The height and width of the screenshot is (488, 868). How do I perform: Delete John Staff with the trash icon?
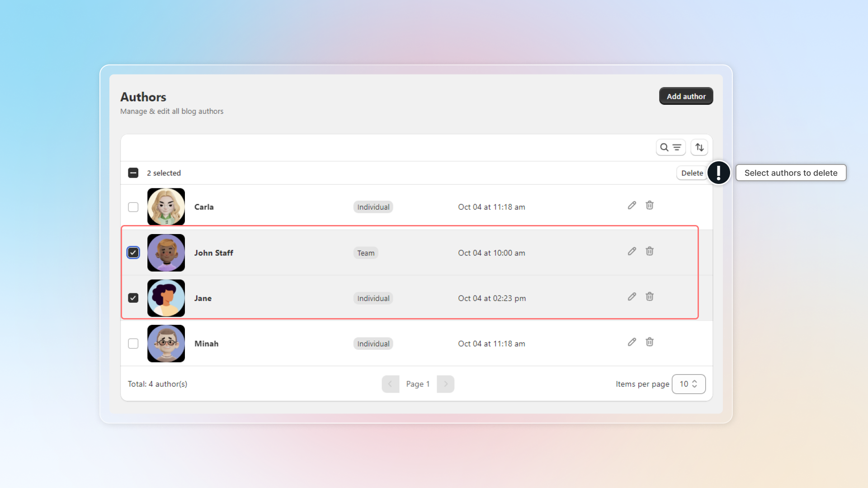click(649, 251)
